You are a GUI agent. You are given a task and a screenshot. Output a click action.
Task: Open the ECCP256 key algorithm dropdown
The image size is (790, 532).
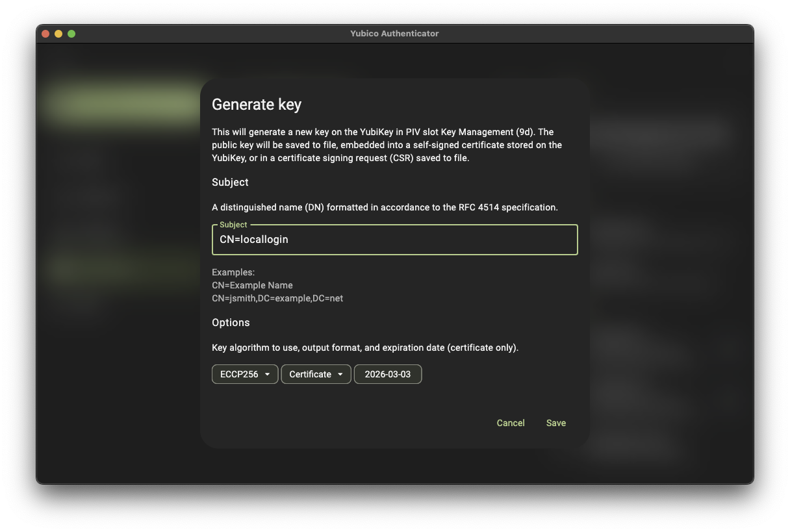pos(245,374)
